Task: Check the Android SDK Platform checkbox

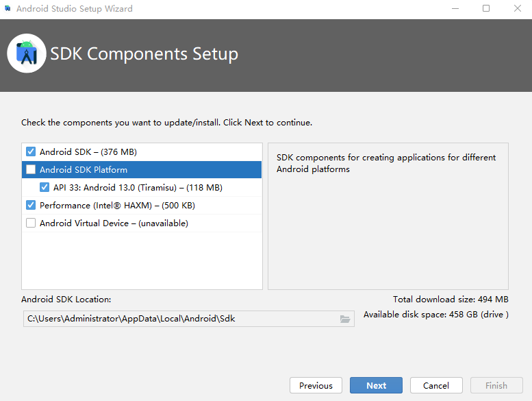Action: pos(31,169)
